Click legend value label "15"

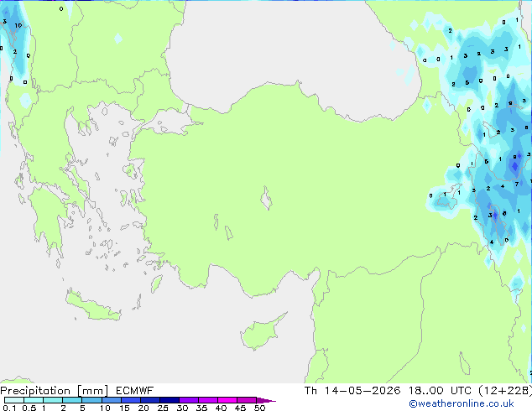[x=124, y=408]
